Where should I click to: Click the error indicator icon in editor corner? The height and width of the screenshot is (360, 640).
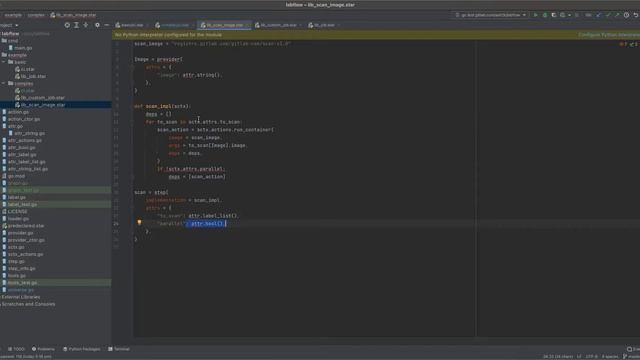pyautogui.click(x=622, y=44)
